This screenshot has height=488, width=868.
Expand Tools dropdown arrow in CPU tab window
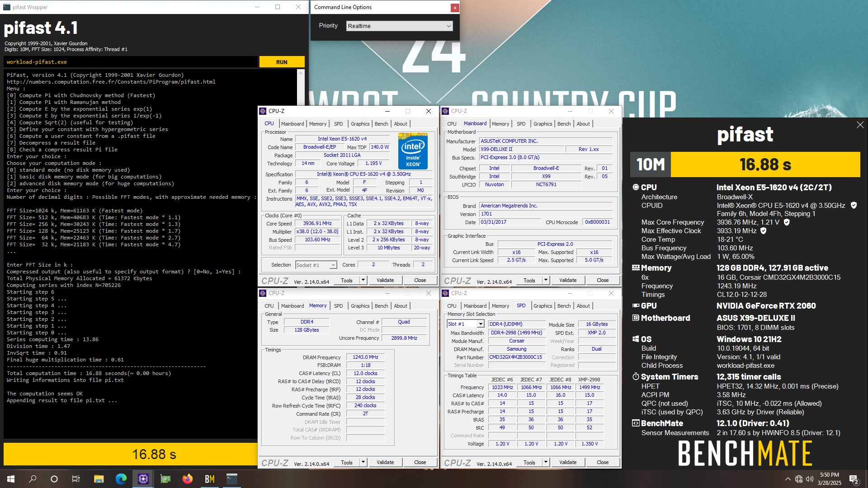363,280
